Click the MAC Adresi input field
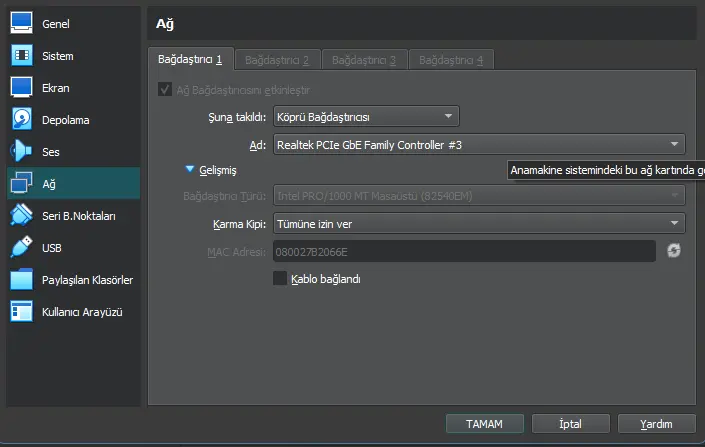The width and height of the screenshot is (705, 447). click(463, 251)
